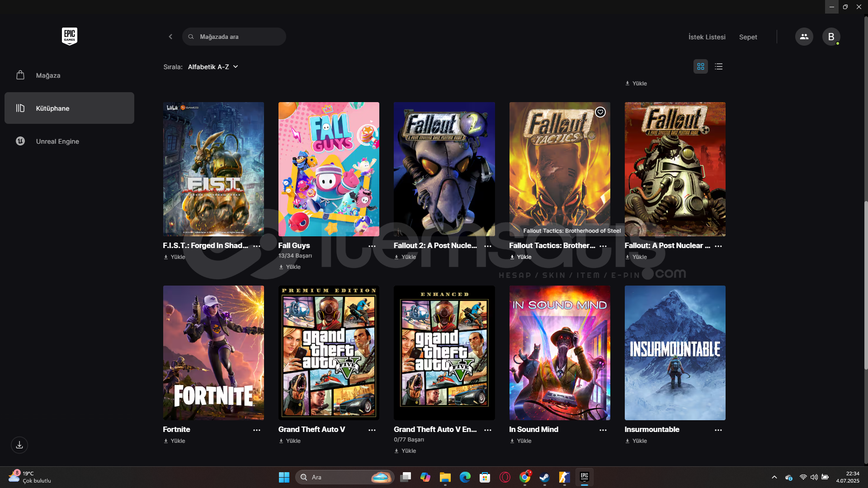Open Fallout 2 three-dot options menu
This screenshot has width=868, height=488.
click(488, 246)
